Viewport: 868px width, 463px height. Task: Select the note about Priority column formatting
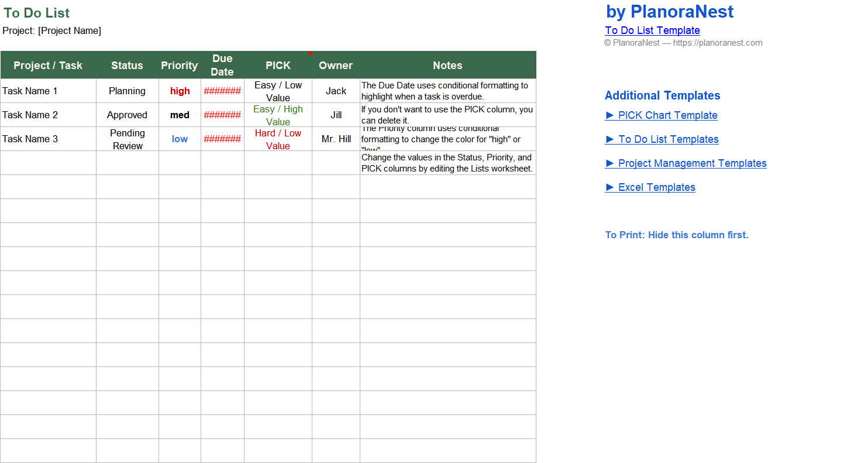click(x=448, y=139)
